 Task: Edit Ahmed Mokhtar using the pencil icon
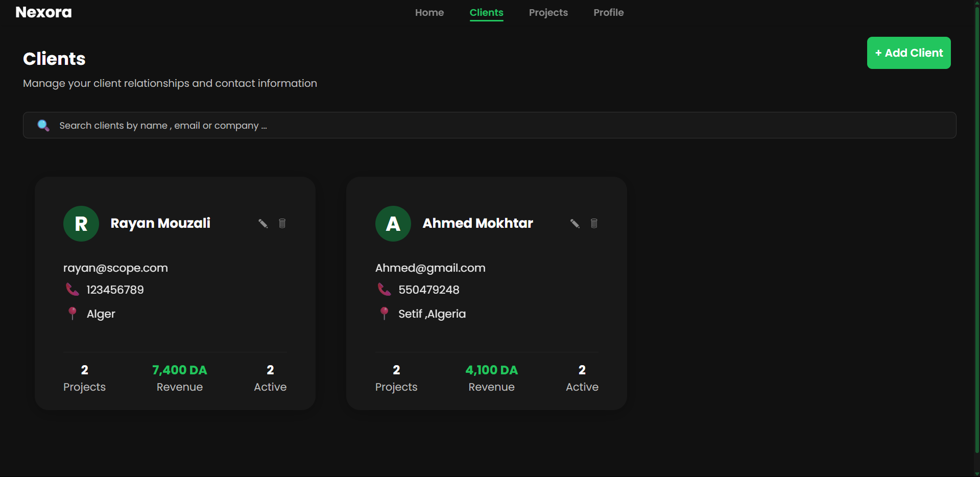coord(574,223)
